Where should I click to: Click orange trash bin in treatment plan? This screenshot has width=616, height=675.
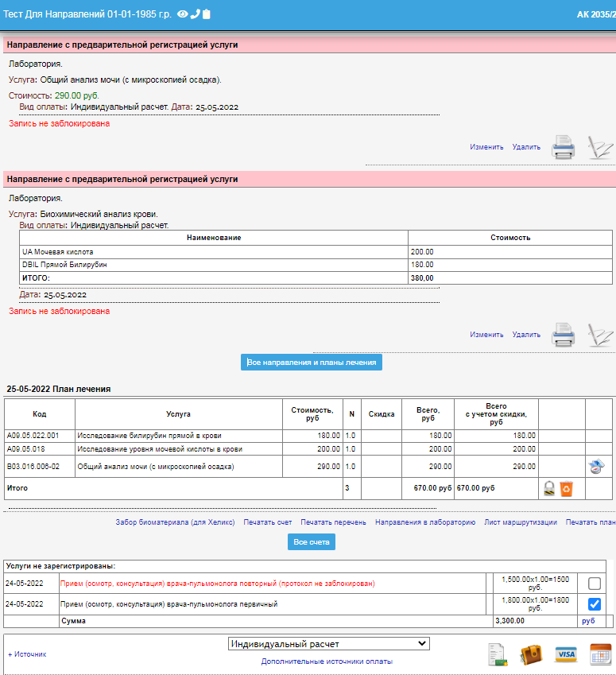[566, 488]
